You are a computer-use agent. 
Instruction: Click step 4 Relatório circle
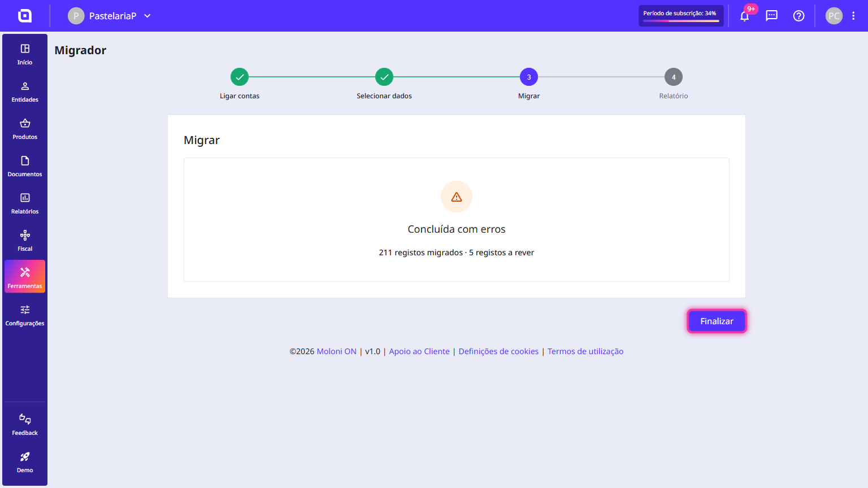[674, 77]
